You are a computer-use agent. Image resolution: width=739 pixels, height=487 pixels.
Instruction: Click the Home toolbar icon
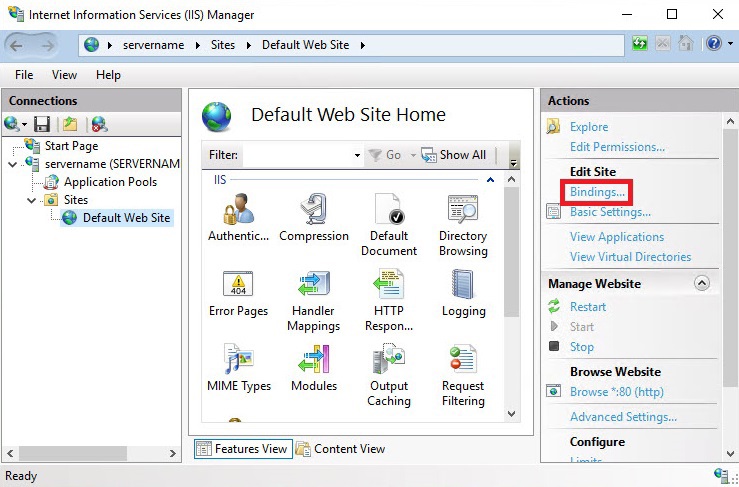point(686,44)
